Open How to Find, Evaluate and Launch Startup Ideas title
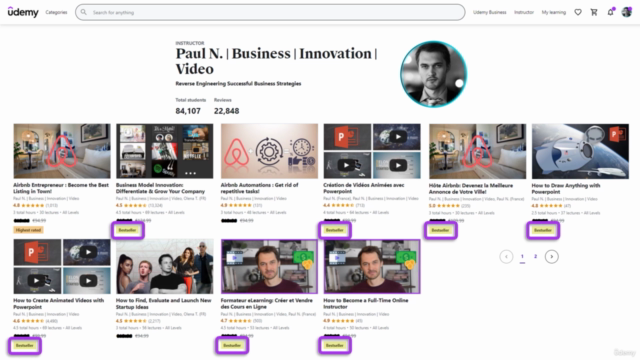This screenshot has width=640, height=360. click(x=163, y=303)
